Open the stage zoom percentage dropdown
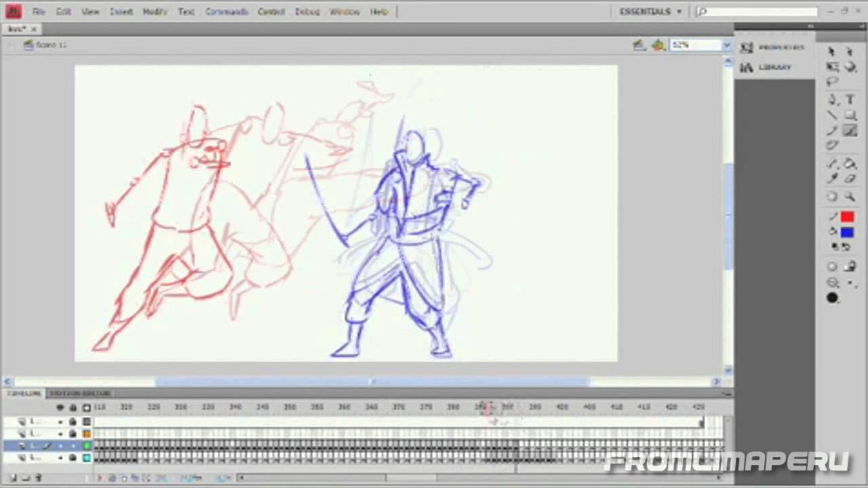The image size is (868, 488). 726,45
